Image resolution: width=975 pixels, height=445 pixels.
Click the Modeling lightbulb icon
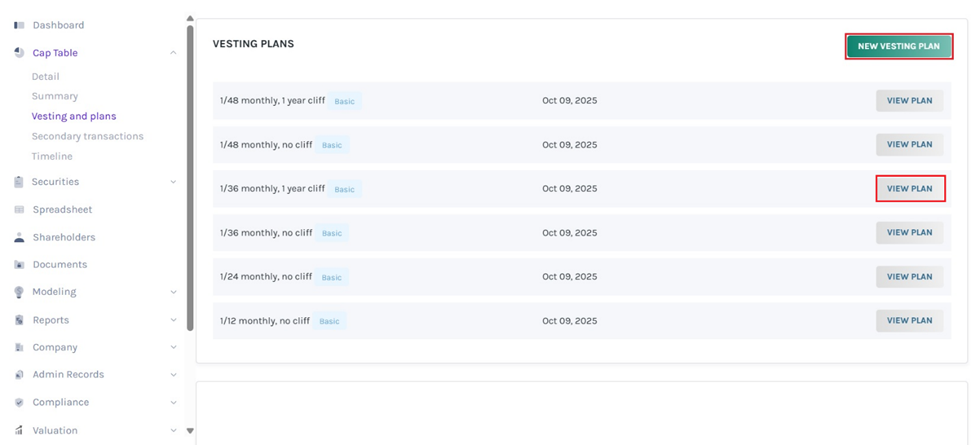tap(19, 292)
